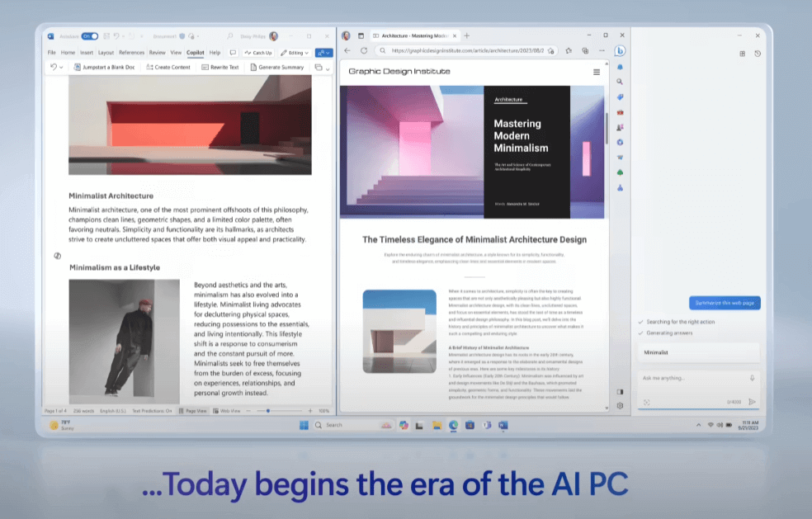The width and height of the screenshot is (812, 519).
Task: Click Summarize this web page
Action: (x=725, y=303)
